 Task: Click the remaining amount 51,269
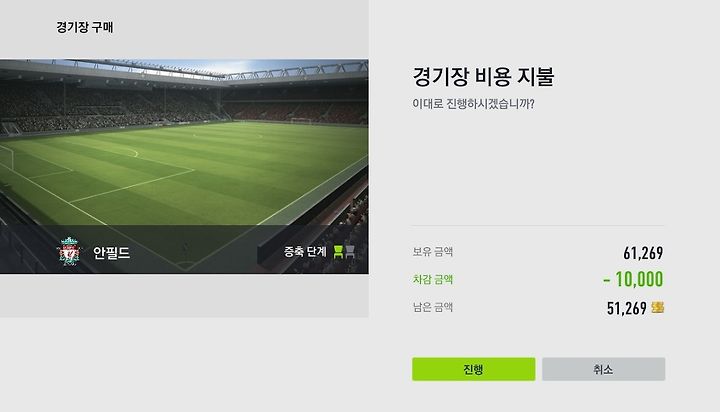tap(626, 308)
